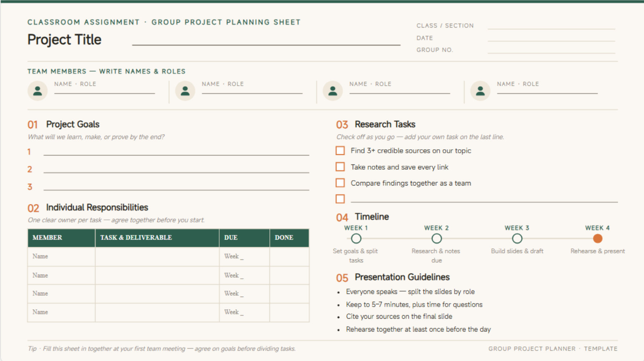Select the Week 3 timeline circle
The height and width of the screenshot is (361, 644).
coord(517,238)
